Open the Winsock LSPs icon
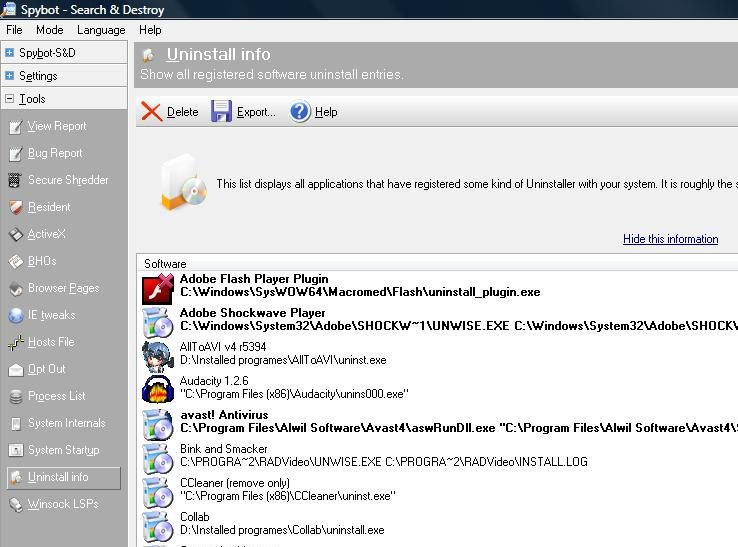 pyautogui.click(x=15, y=505)
